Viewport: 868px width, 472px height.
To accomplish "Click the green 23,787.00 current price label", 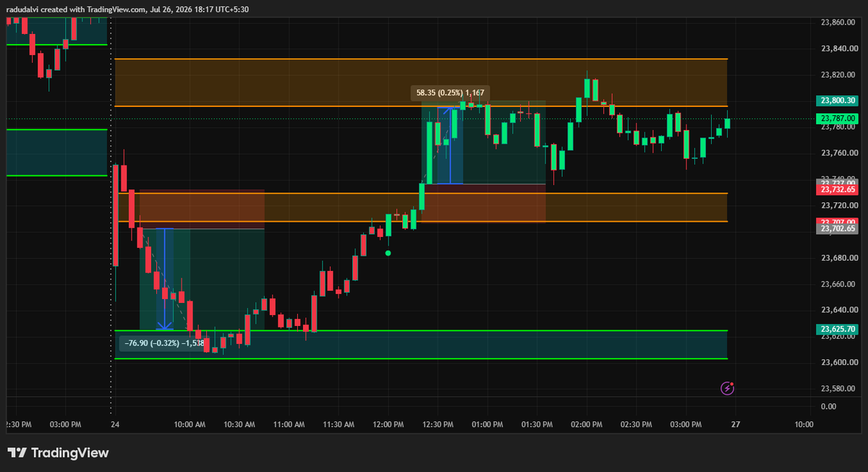I will (837, 119).
